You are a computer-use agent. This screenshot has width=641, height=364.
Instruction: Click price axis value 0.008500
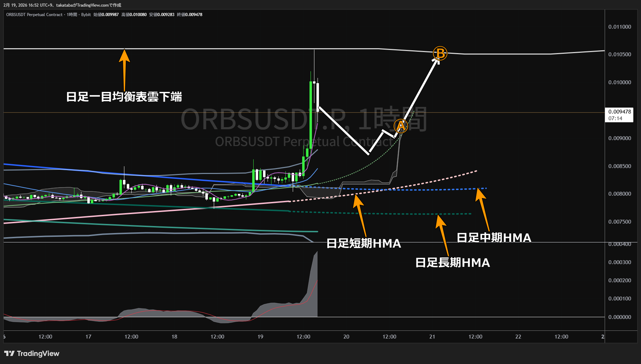pyautogui.click(x=620, y=166)
